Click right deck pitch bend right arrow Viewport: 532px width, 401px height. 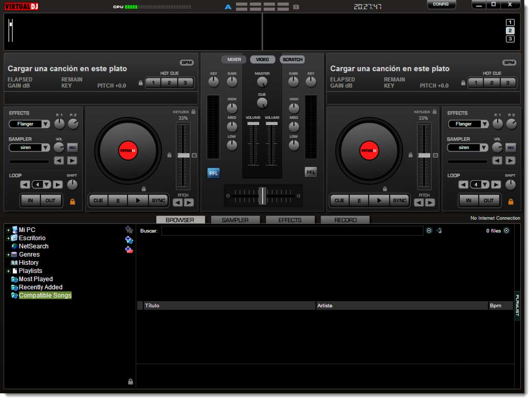click(x=430, y=203)
